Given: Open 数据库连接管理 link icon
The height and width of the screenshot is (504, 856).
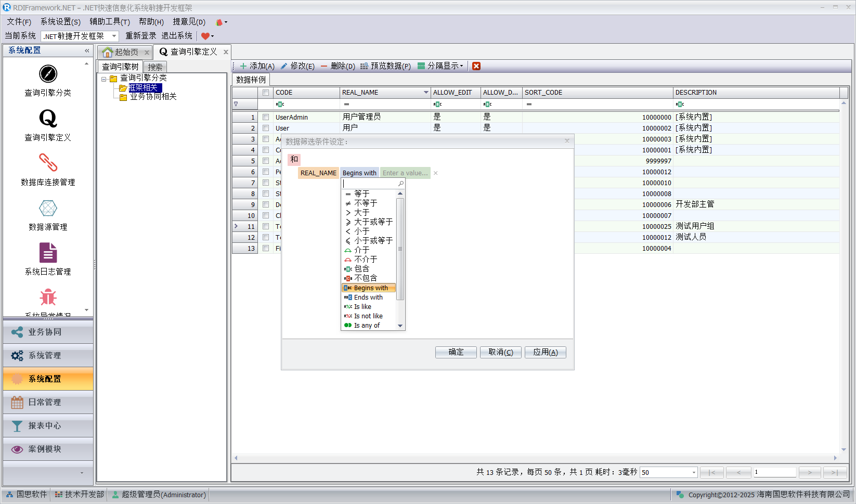Looking at the screenshot, I should coord(48,163).
